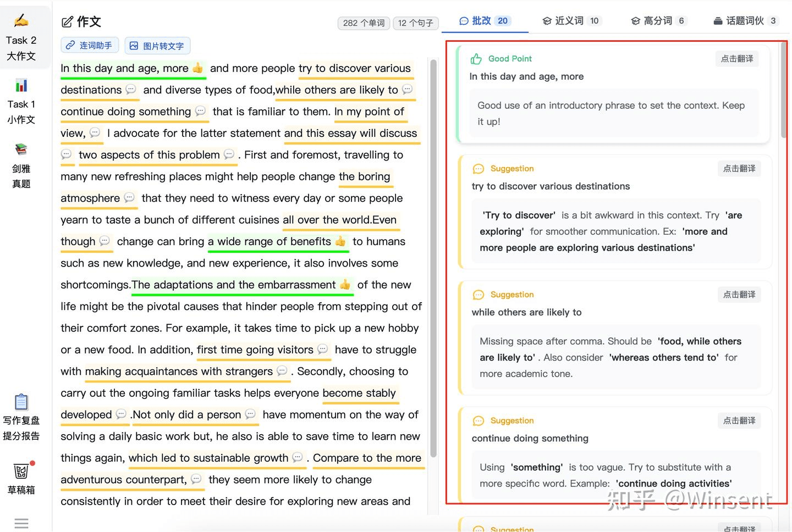792x532 pixels.
Task: Click the pencil edit icon beside 作文
Action: coord(66,21)
